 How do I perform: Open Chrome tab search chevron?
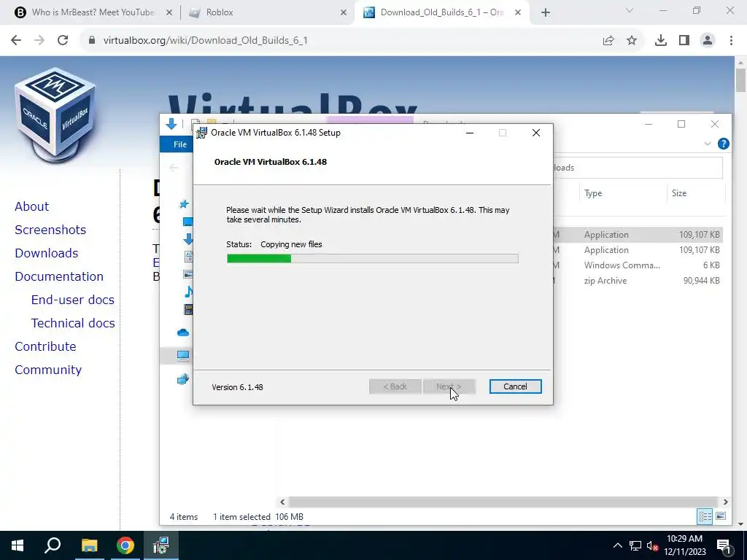pos(630,10)
